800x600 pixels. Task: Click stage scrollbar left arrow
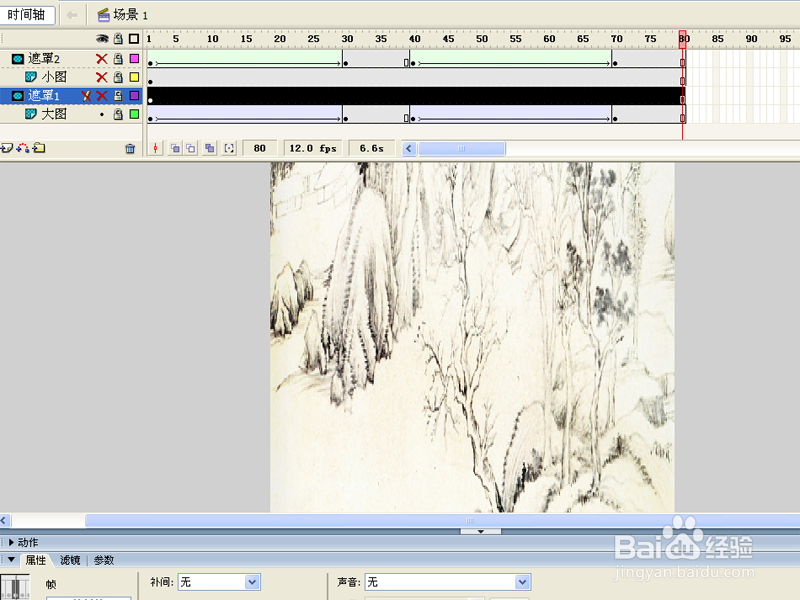[x=4, y=520]
